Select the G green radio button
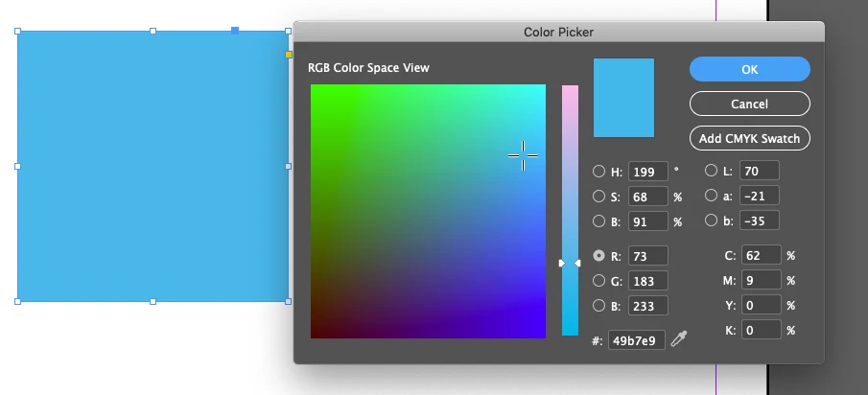The image size is (868, 395). pyautogui.click(x=598, y=281)
